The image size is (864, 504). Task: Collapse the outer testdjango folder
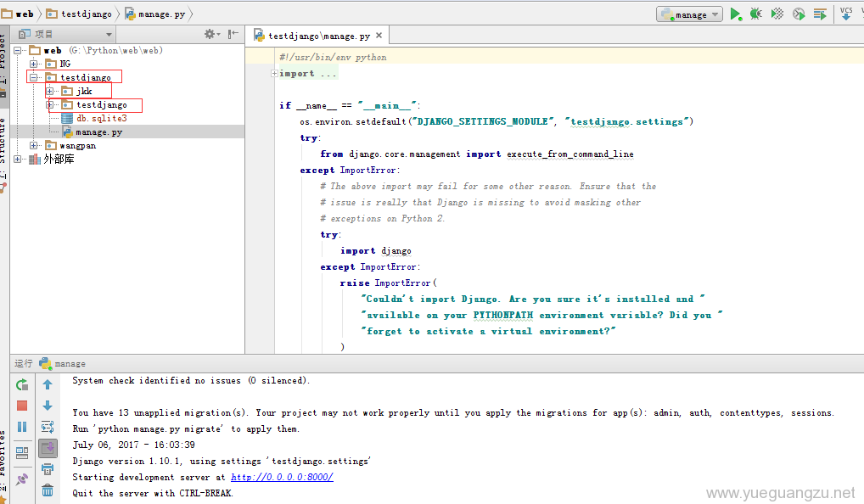[34, 78]
